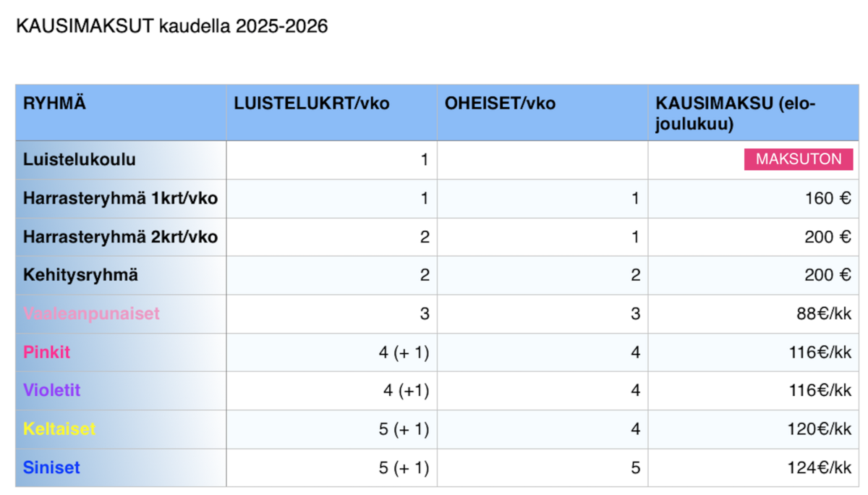This screenshot has height=495, width=868.
Task: Click the Luistelukoulu row label
Action: (x=80, y=159)
